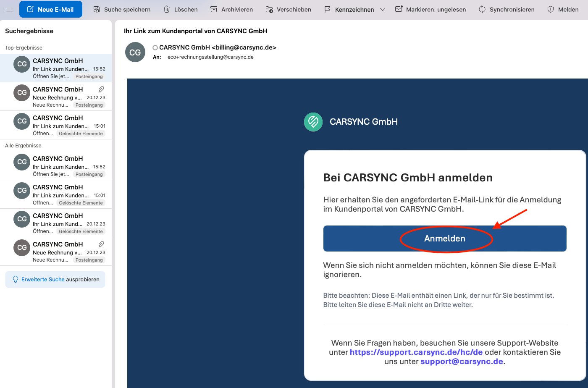This screenshot has height=388, width=588.
Task: Click Synchronisieren to sync mail
Action: pos(507,9)
